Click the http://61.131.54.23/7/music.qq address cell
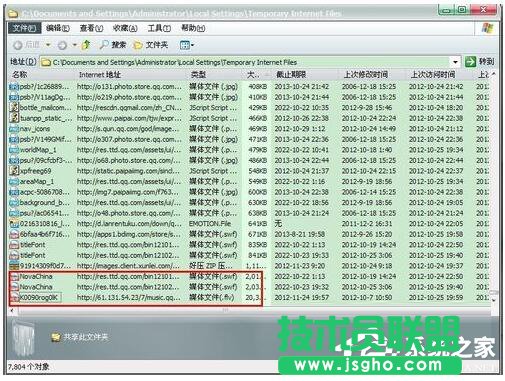 point(129,297)
